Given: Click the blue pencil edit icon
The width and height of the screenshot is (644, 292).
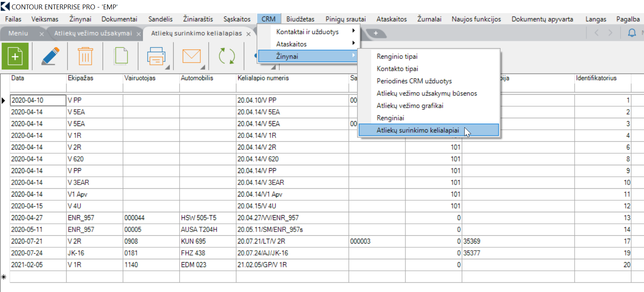Looking at the screenshot, I should pos(50,56).
